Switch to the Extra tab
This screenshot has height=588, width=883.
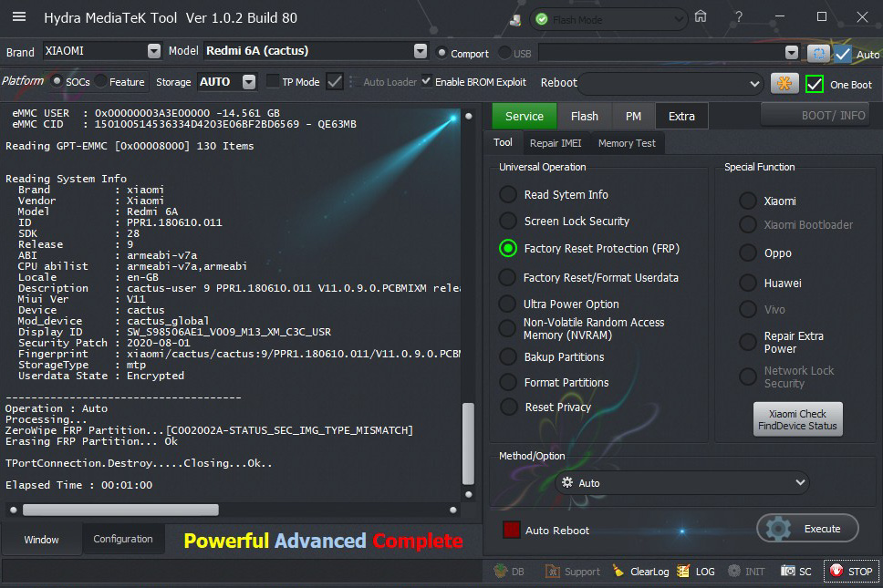click(x=681, y=116)
